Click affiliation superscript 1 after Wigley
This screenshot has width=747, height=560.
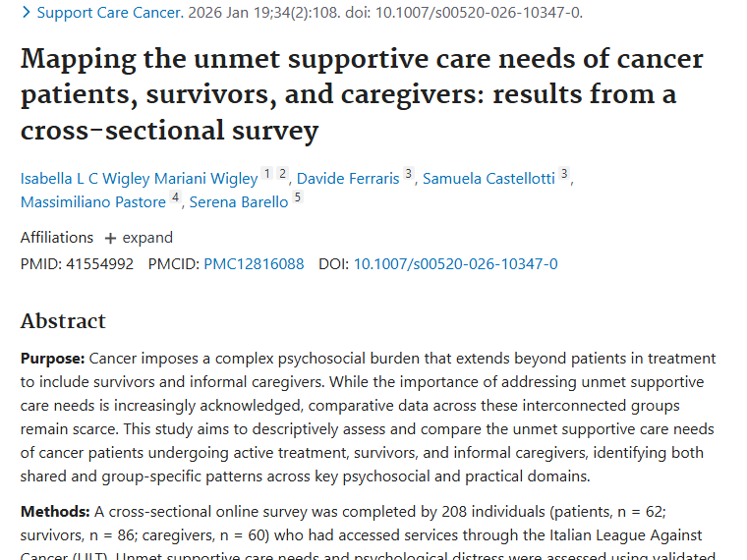point(266,175)
